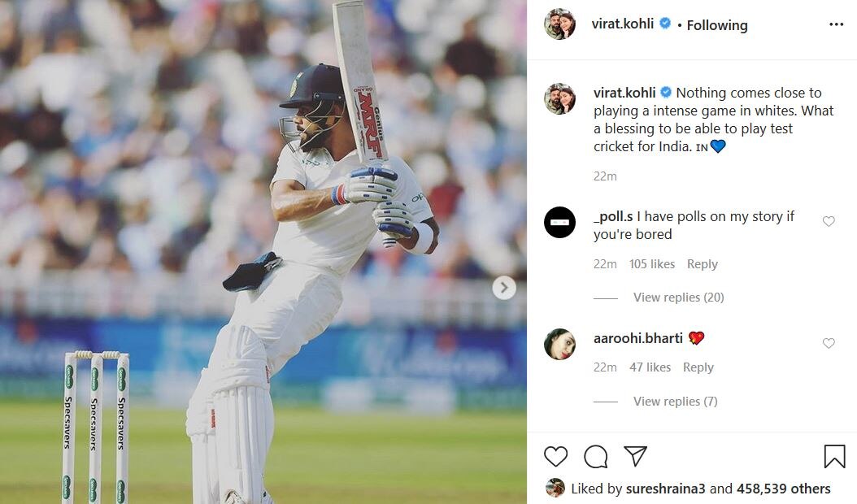The width and height of the screenshot is (857, 504).
Task: Save post with bookmark icon
Action: tap(834, 456)
